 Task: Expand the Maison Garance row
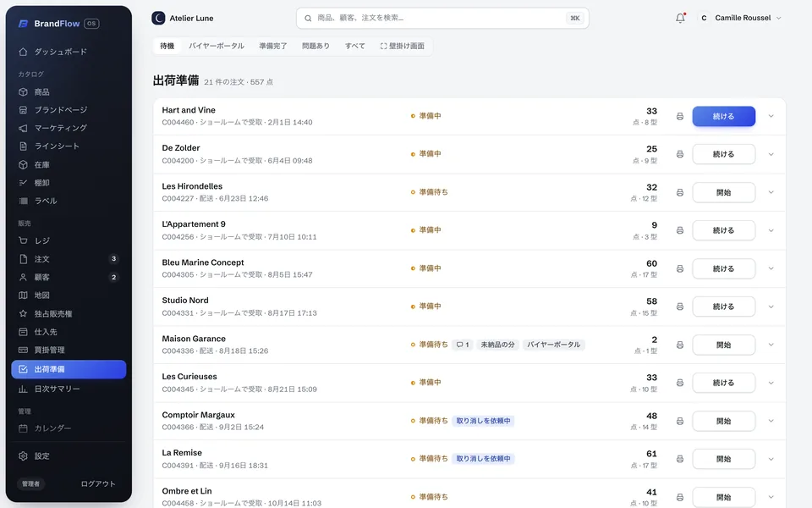click(x=771, y=345)
